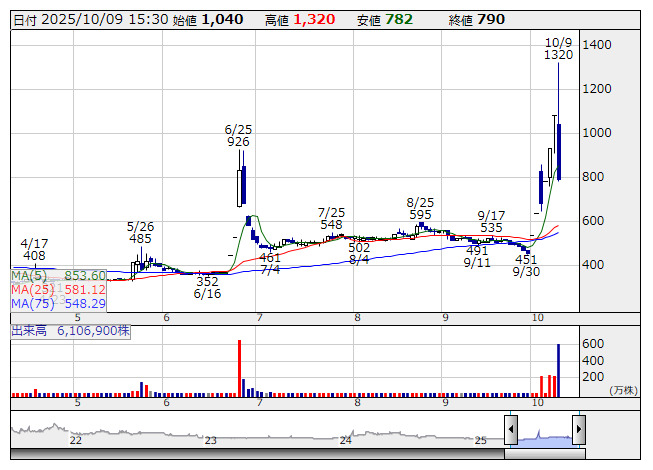Click the 6/25 926 peak label
Screen dimensions: 653x470
[238, 136]
